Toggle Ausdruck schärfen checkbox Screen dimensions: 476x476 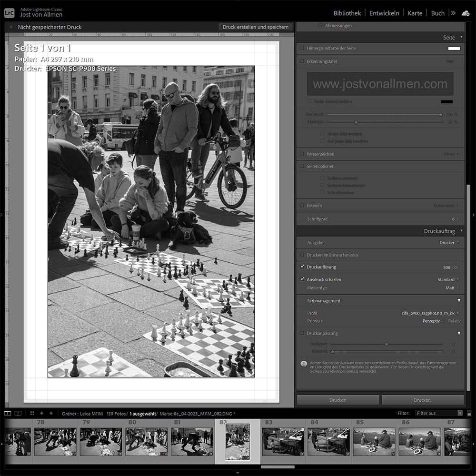pyautogui.click(x=302, y=279)
